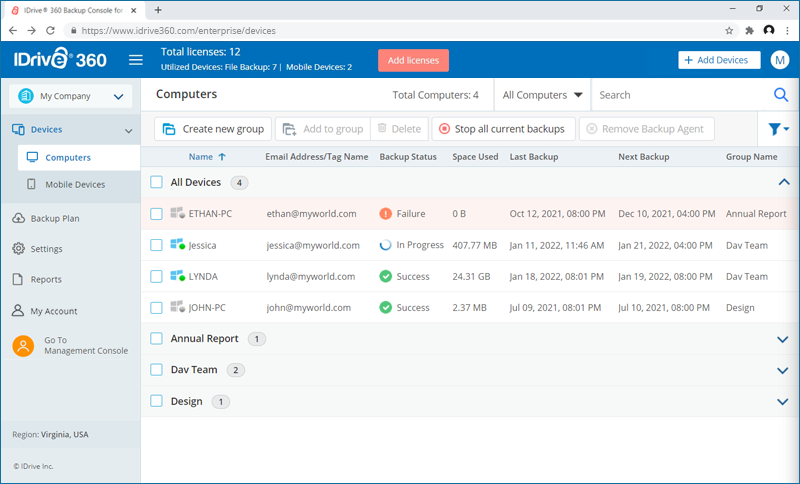Open the browser three-dot menu
This screenshot has width=800, height=484.
pos(788,31)
